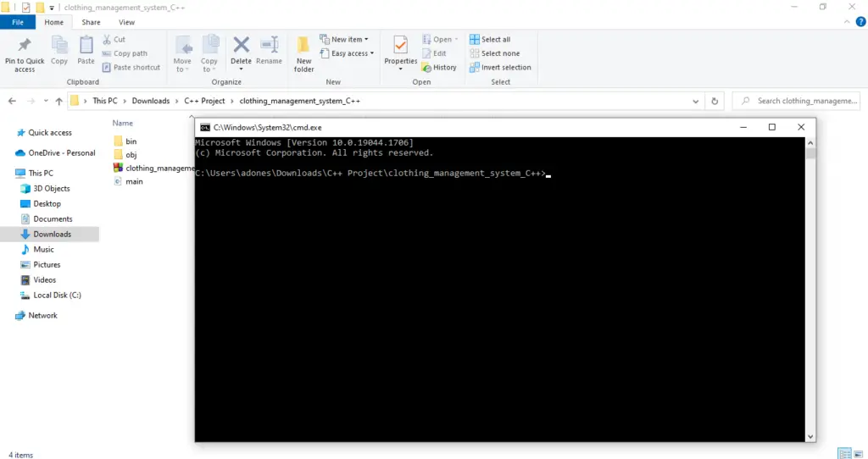Click Invert selection

(x=500, y=68)
